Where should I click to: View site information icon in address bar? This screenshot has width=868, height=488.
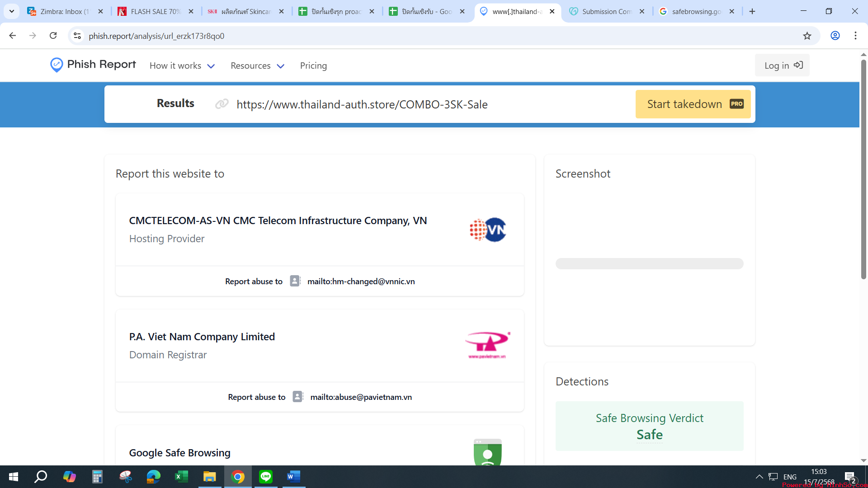[x=77, y=36]
